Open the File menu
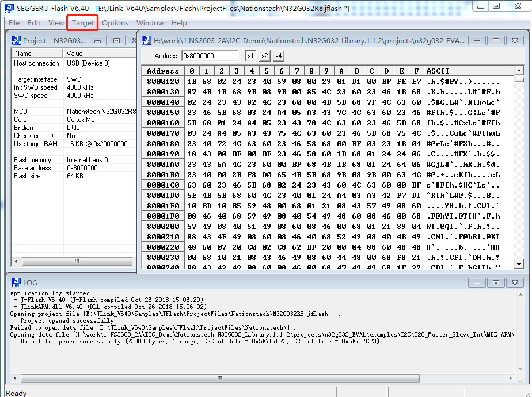 pyautogui.click(x=14, y=22)
